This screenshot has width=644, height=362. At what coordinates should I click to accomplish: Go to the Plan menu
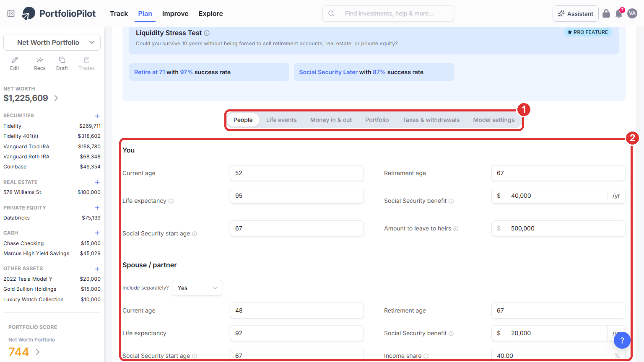pyautogui.click(x=145, y=13)
